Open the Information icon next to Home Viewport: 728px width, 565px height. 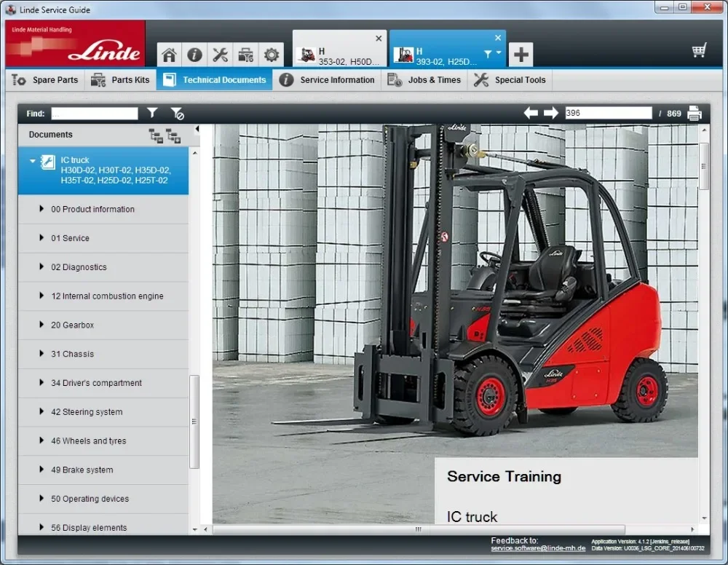pyautogui.click(x=194, y=55)
